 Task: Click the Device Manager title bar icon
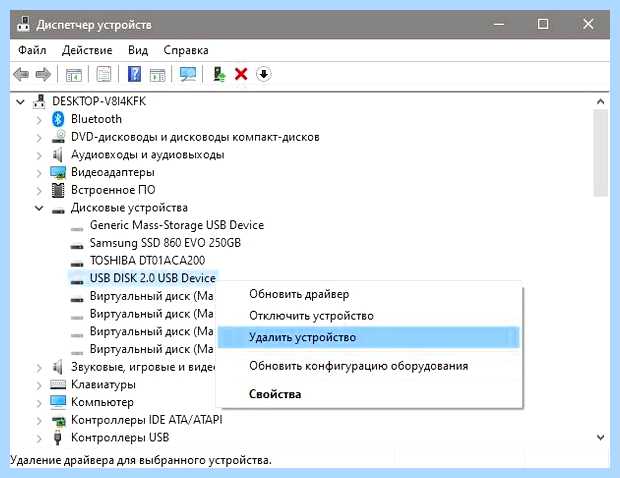pos(23,25)
